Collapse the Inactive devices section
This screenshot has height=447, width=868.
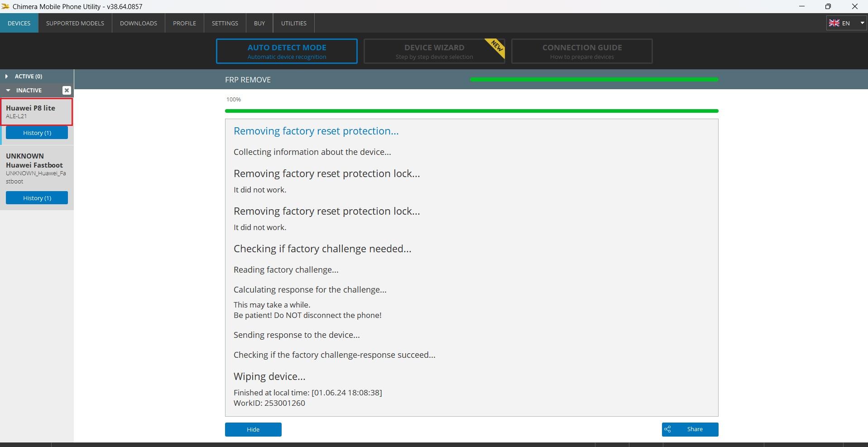coord(8,91)
